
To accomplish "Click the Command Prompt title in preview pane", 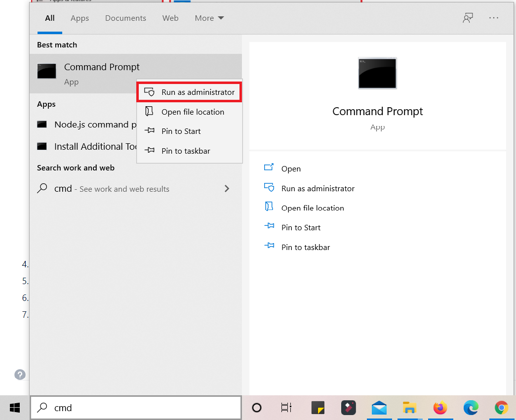I will coord(377,111).
